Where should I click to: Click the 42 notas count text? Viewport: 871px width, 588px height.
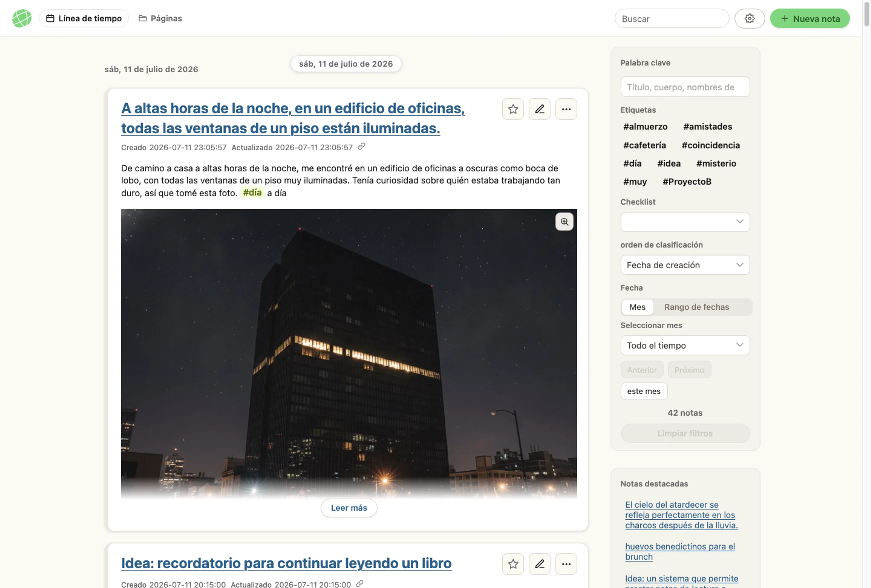coord(685,413)
